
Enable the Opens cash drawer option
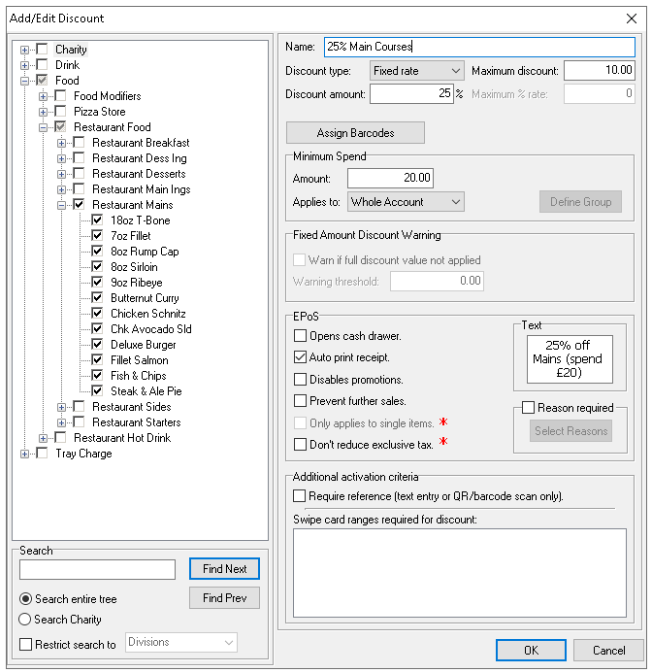point(300,335)
